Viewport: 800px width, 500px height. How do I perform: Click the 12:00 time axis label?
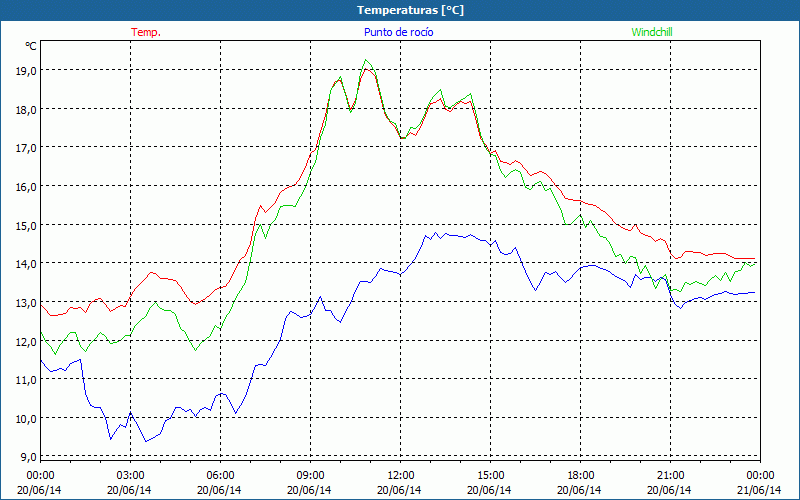pos(401,476)
